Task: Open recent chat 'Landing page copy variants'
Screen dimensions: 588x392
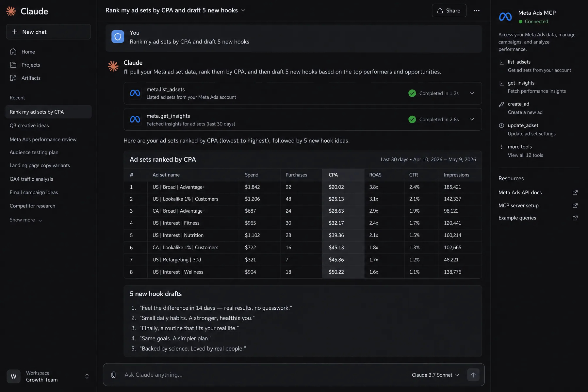Action: [x=40, y=165]
